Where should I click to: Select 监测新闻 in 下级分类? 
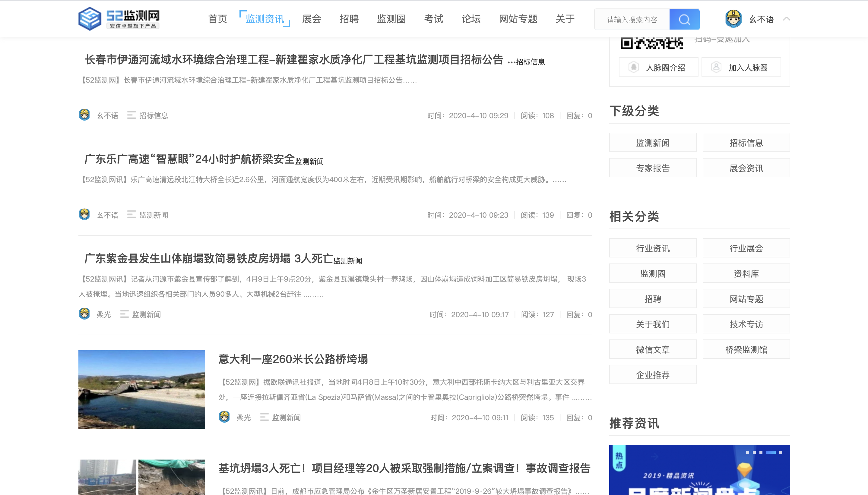(x=653, y=143)
